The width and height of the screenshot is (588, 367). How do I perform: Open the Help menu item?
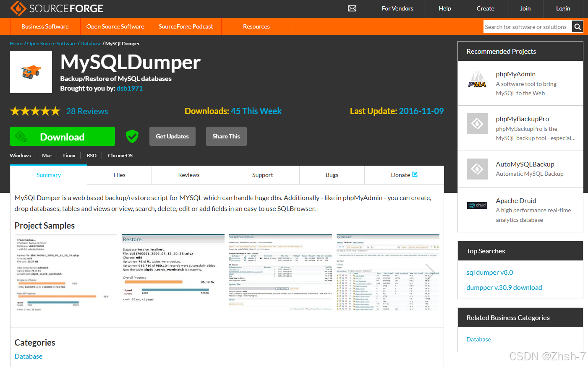pyautogui.click(x=445, y=8)
